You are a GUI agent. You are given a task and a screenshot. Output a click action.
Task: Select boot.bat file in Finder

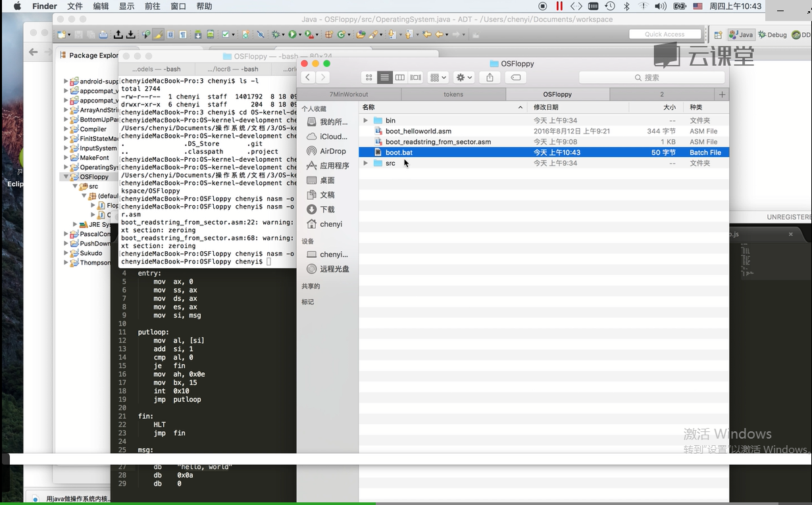[544, 153]
